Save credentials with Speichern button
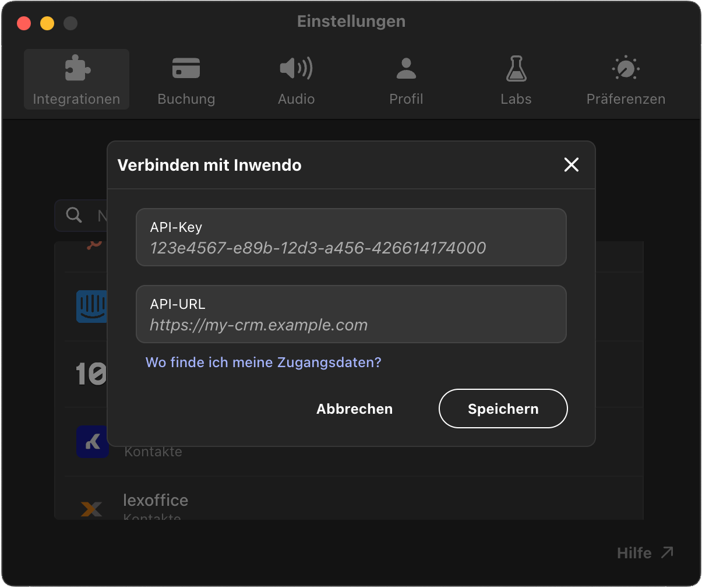This screenshot has height=588, width=702. [503, 409]
